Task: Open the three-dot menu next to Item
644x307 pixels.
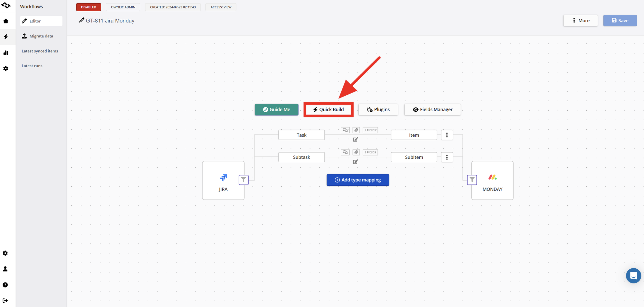Action: click(447, 135)
